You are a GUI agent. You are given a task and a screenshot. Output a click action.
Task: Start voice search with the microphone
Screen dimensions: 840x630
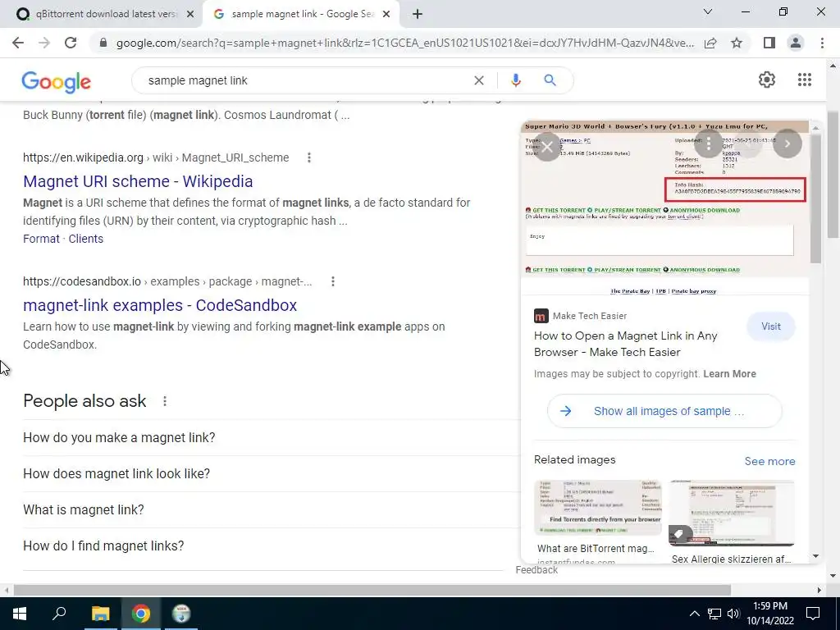(x=515, y=80)
